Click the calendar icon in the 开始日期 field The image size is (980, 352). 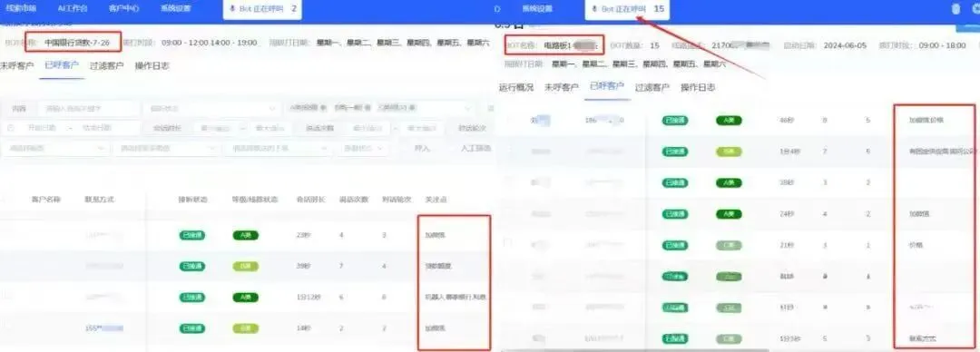[x=11, y=128]
